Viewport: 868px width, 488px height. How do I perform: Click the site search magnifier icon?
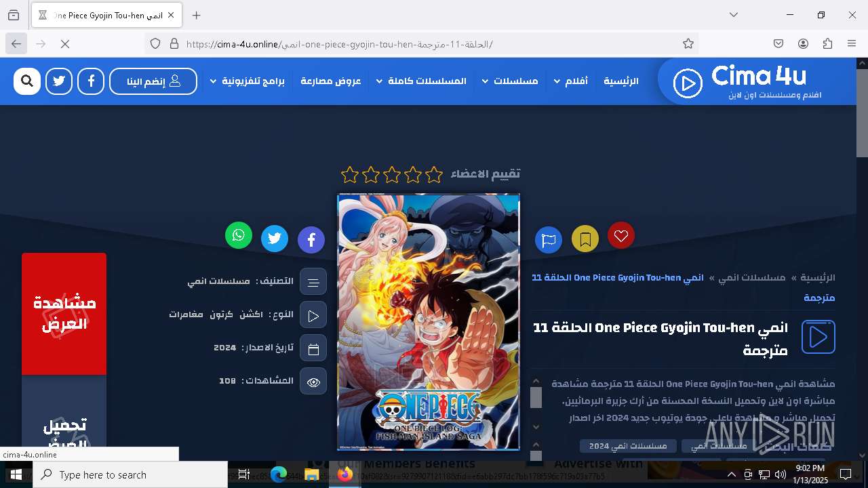27,81
